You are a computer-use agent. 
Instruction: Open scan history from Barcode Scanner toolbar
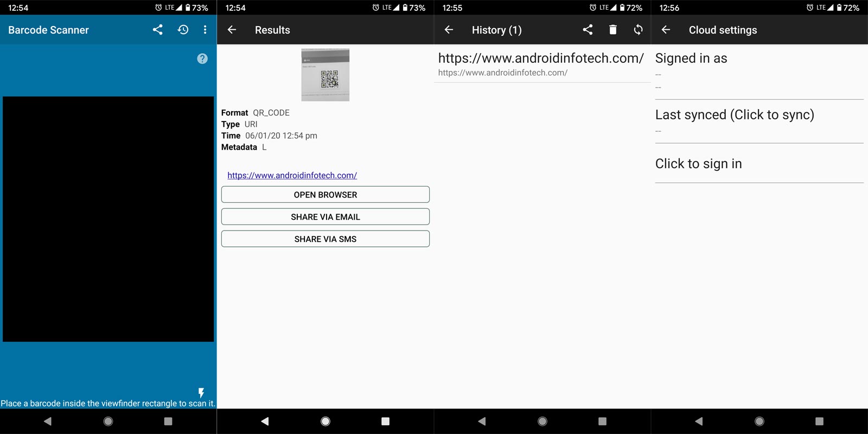pos(183,30)
